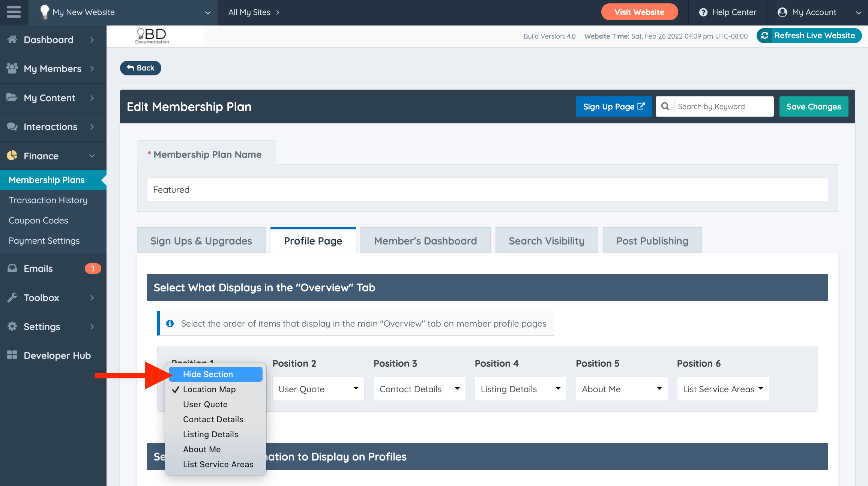
Task: Open the Position 2 User Quote dropdown
Action: [x=318, y=389]
